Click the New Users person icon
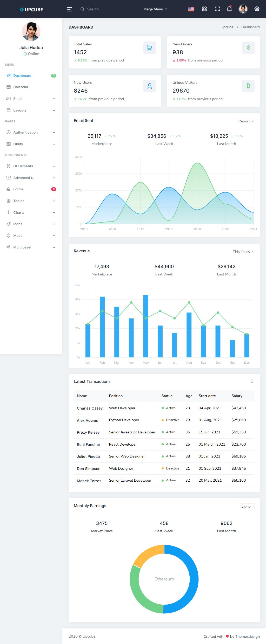 150,86
